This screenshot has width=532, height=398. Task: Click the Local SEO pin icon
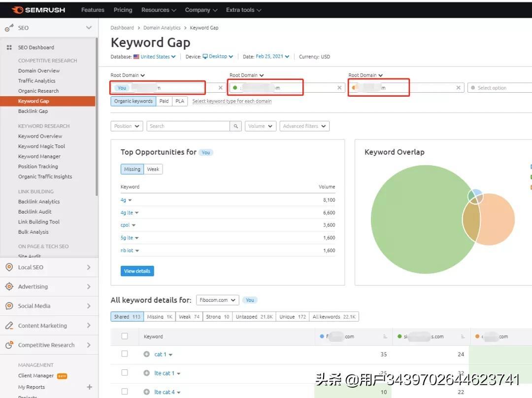(9, 267)
